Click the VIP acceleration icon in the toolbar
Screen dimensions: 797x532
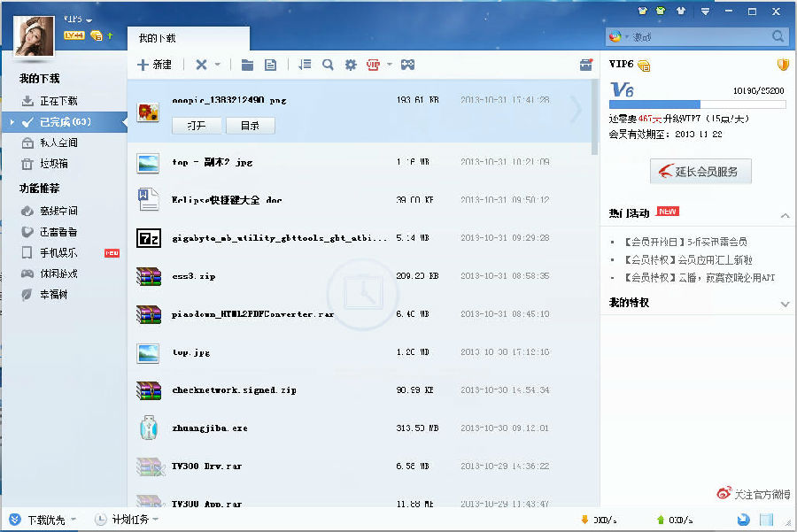point(374,64)
